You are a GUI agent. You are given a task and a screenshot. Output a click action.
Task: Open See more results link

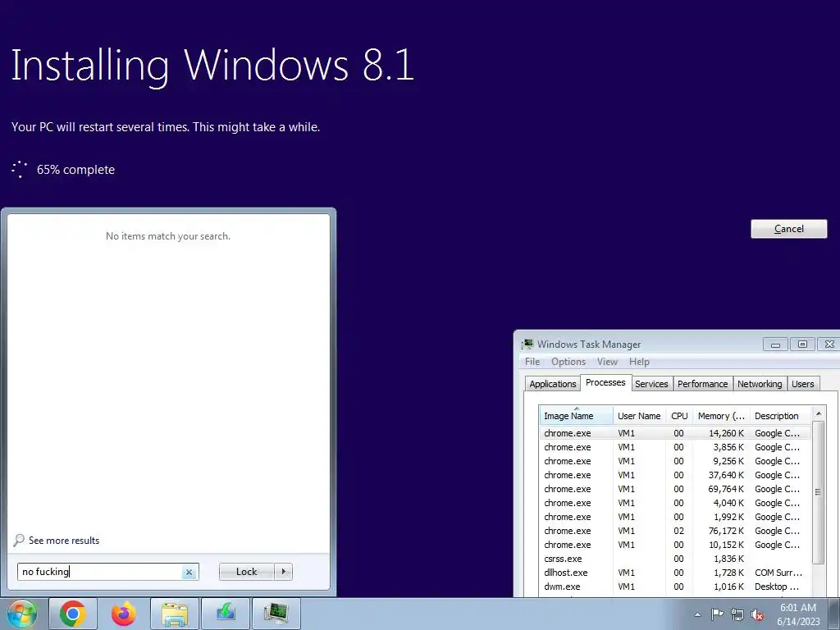[64, 541]
